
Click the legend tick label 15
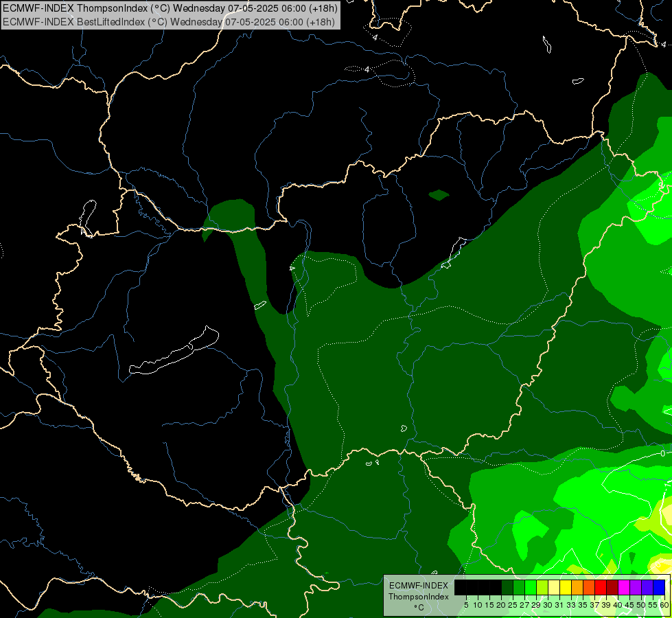click(489, 605)
